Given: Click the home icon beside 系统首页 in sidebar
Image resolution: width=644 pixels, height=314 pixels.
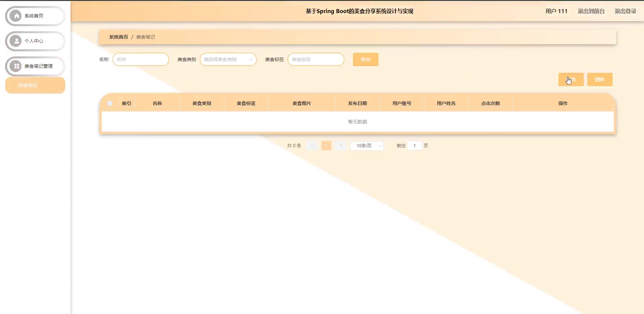Looking at the screenshot, I should tap(16, 16).
